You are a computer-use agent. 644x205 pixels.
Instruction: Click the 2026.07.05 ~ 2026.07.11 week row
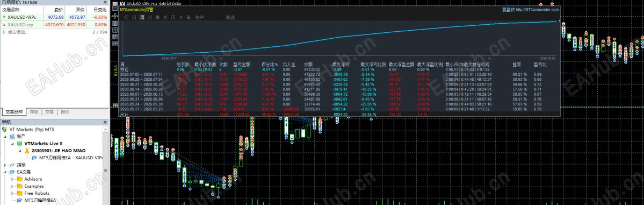[339, 74]
